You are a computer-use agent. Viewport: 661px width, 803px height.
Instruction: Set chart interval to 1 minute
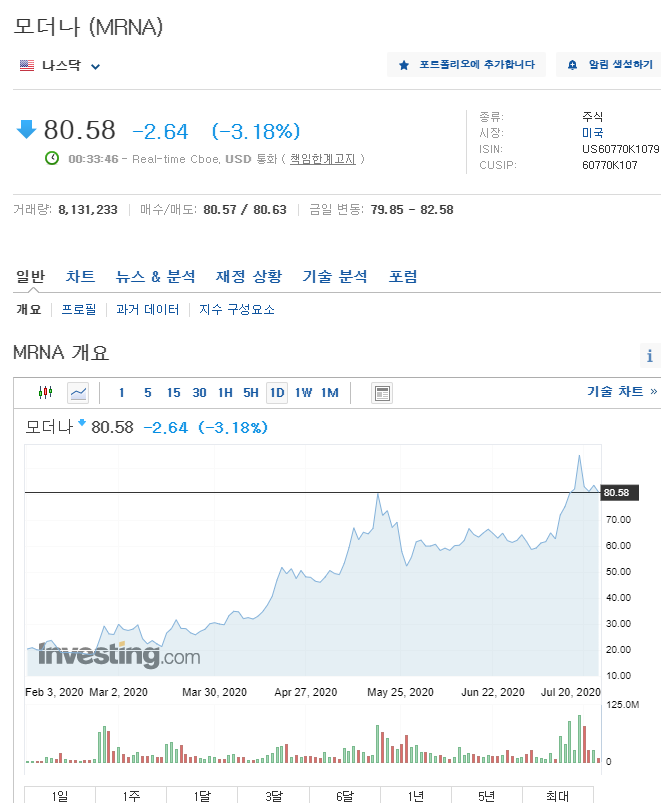pos(121,393)
